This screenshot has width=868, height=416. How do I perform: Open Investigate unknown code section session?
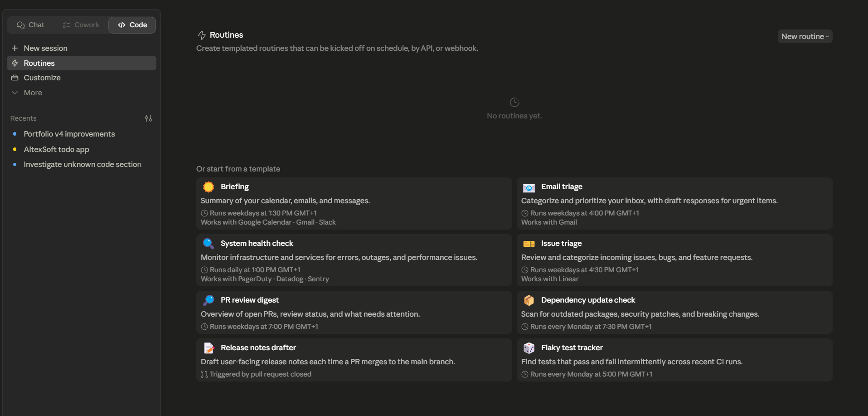[82, 164]
